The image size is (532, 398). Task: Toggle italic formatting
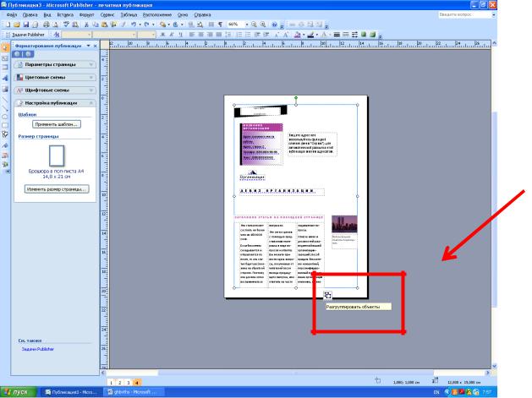(172, 35)
